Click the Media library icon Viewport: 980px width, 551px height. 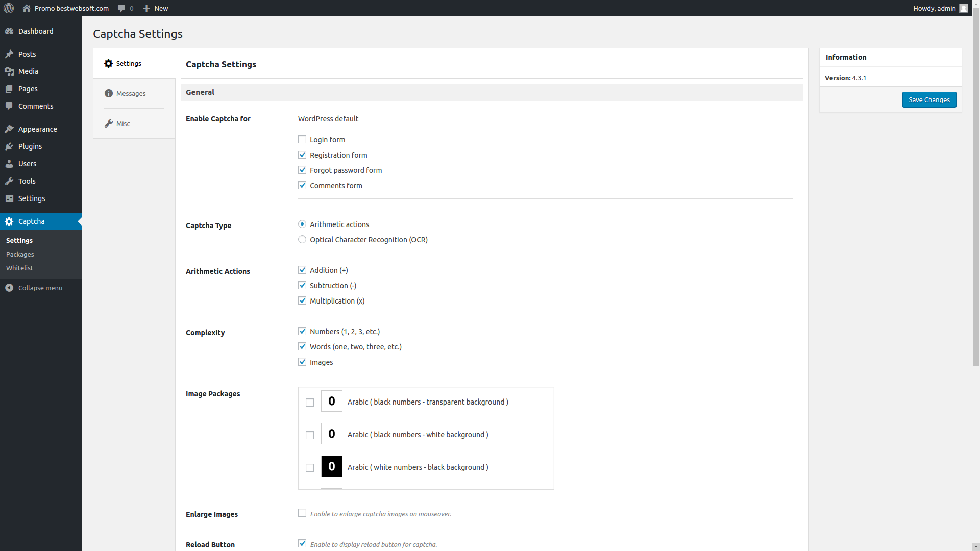tap(9, 71)
